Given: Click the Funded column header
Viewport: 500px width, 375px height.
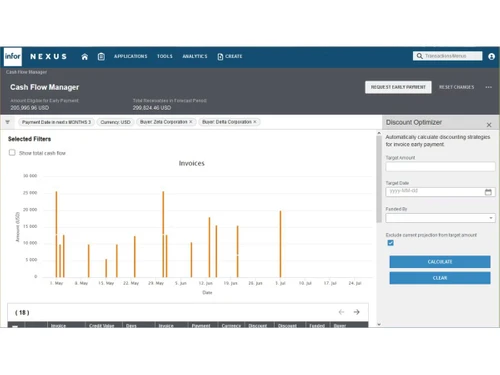Looking at the screenshot, I should [317, 325].
